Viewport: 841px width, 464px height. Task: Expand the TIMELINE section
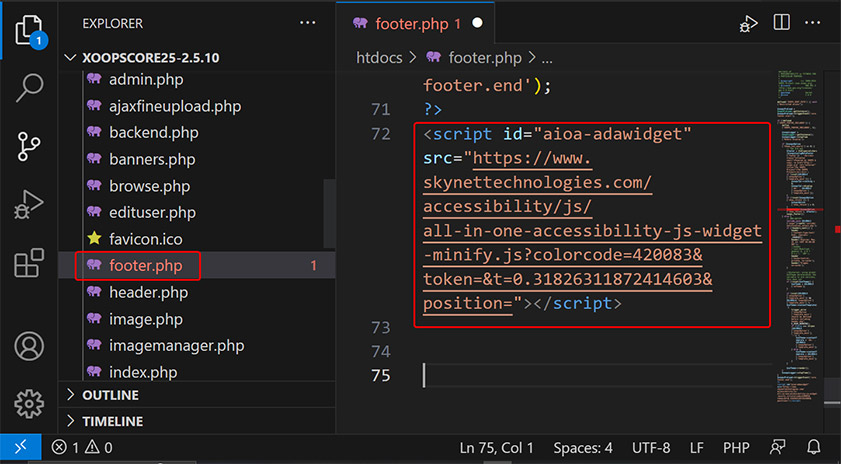point(70,421)
